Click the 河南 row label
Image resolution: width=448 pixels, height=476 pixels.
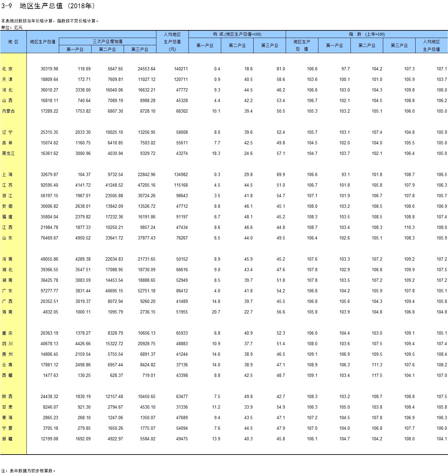pyautogui.click(x=7, y=259)
